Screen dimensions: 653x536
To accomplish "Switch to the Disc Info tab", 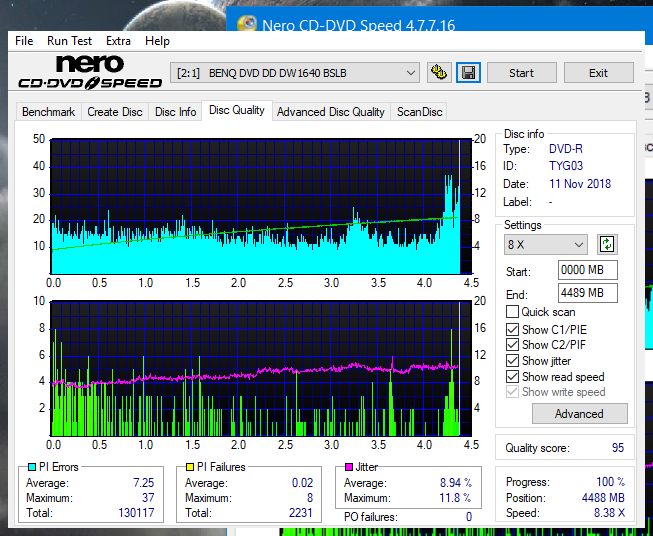I will (175, 112).
